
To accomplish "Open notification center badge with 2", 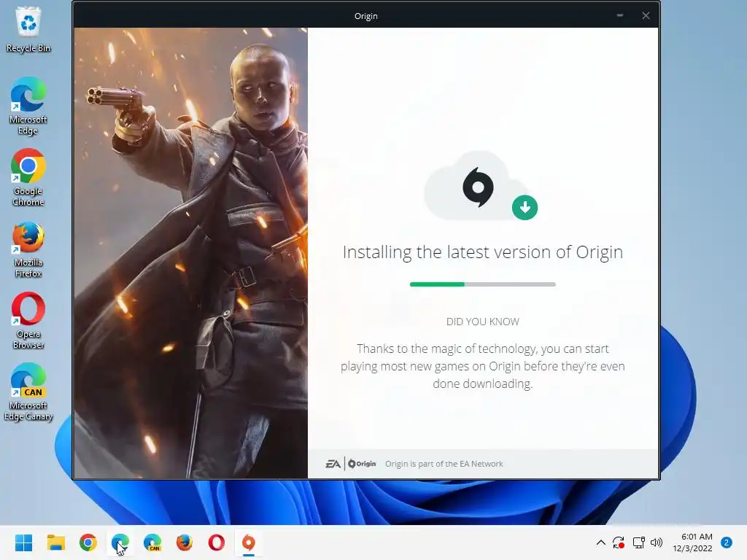I will pyautogui.click(x=727, y=542).
